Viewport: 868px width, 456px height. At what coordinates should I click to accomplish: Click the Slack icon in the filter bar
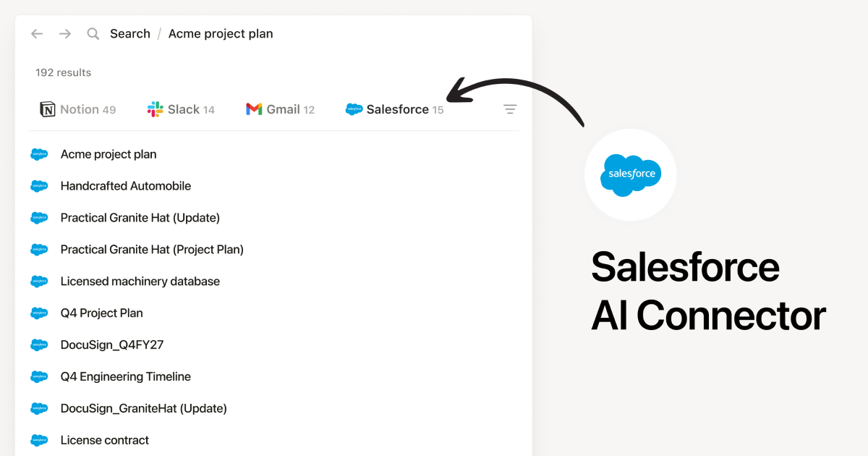tap(154, 109)
